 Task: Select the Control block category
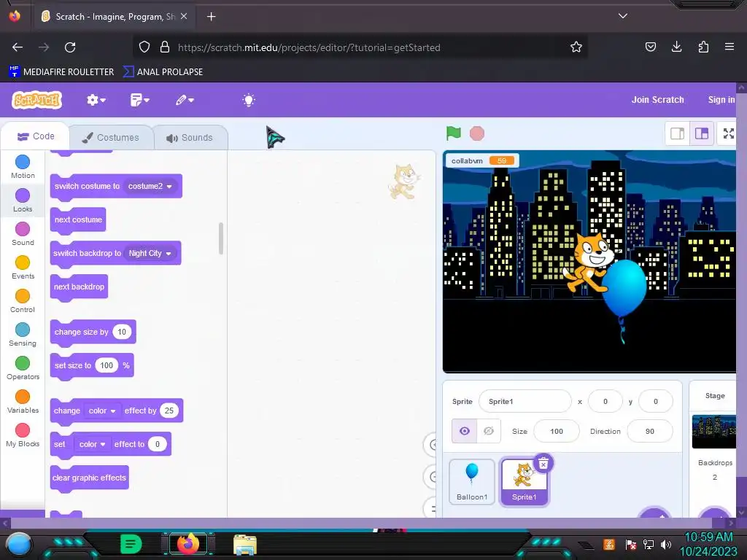click(23, 301)
